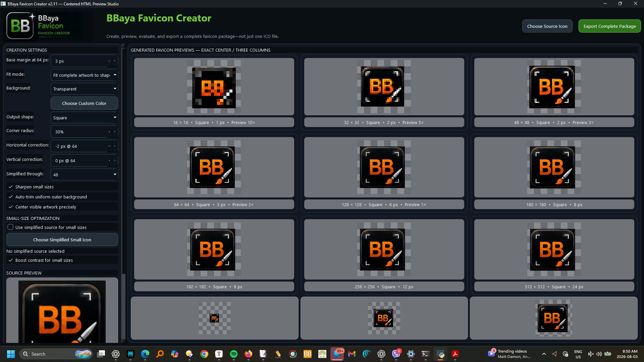Launch Microsoft Edge from the taskbar
The width and height of the screenshot is (644, 362).
pos(145,354)
